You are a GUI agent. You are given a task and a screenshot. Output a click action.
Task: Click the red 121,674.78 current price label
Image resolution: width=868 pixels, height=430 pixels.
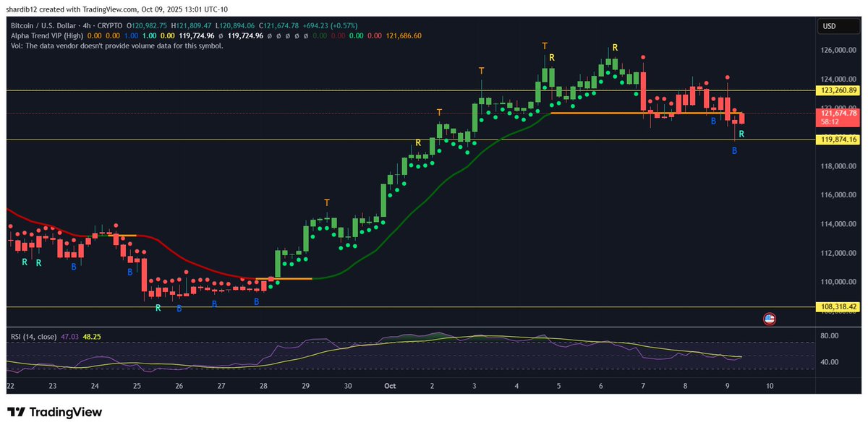pyautogui.click(x=838, y=113)
